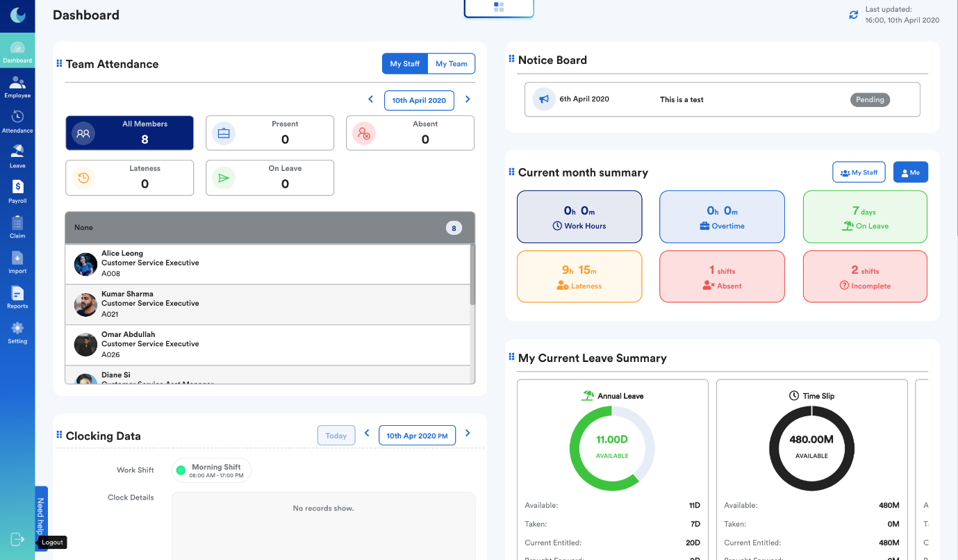Viewport: 958px width, 560px height.
Task: Go to next day in Clocking Data
Action: click(x=468, y=434)
